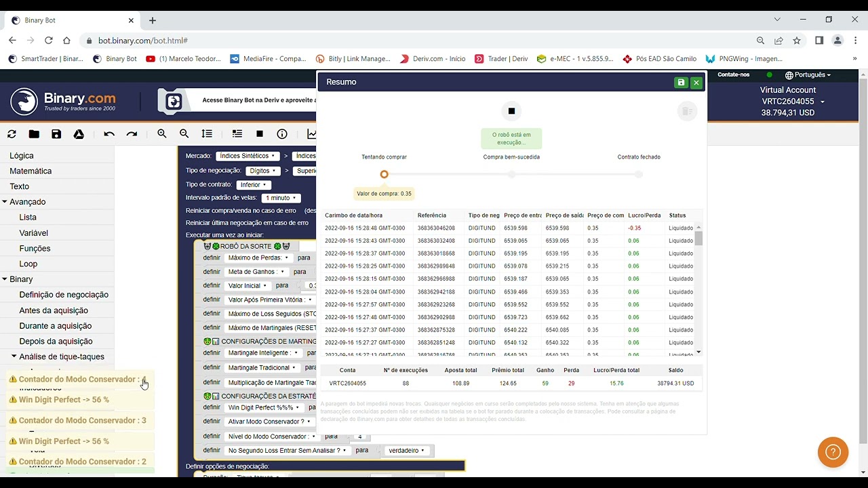
Task: Open the Índices Sintéticos market dropdown
Action: tap(248, 156)
